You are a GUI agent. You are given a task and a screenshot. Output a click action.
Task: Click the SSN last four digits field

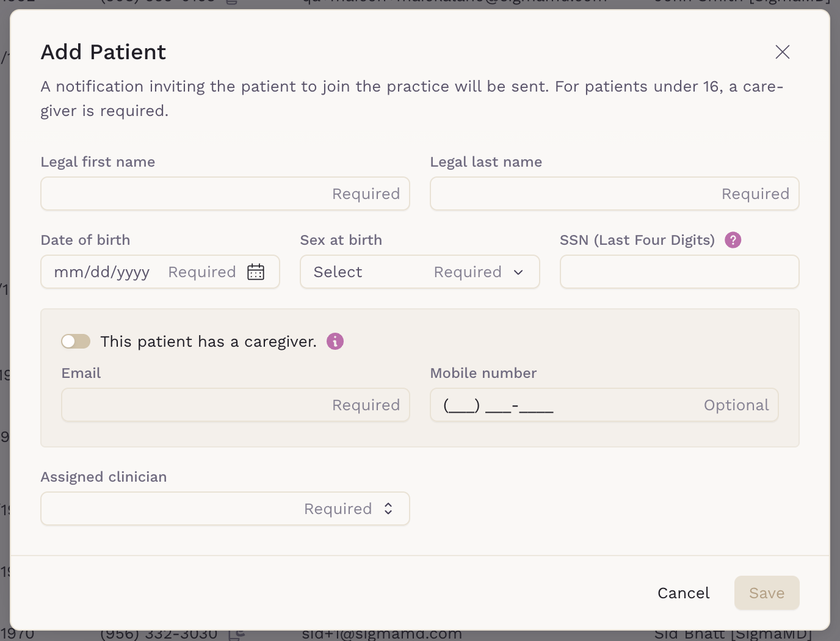[679, 272]
